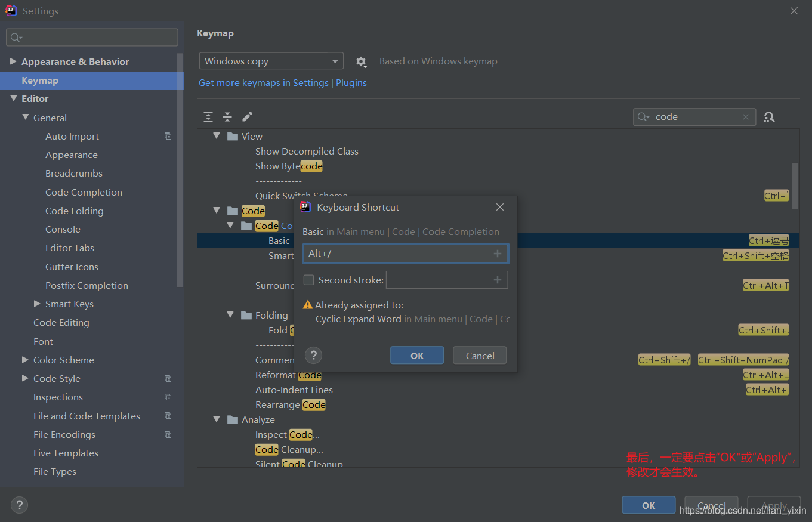Collapse the Analyze group in keymap tree

217,419
